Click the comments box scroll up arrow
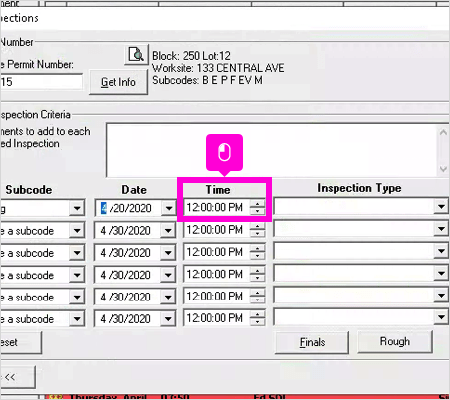450x400 pixels. coord(443,132)
